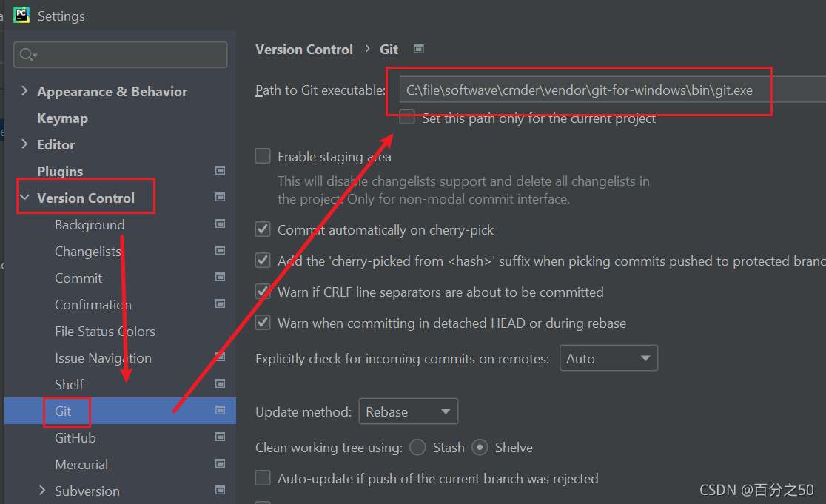Enable Auto-update if push was rejected
This screenshot has width=826, height=504.
[263, 477]
